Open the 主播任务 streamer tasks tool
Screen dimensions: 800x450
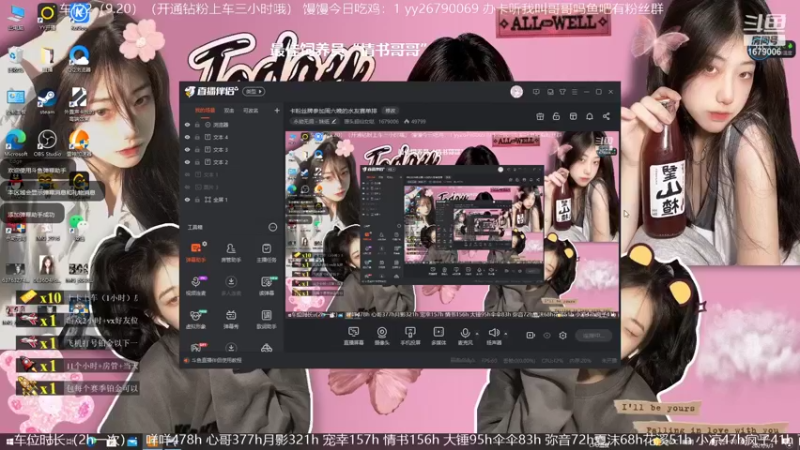point(266,253)
